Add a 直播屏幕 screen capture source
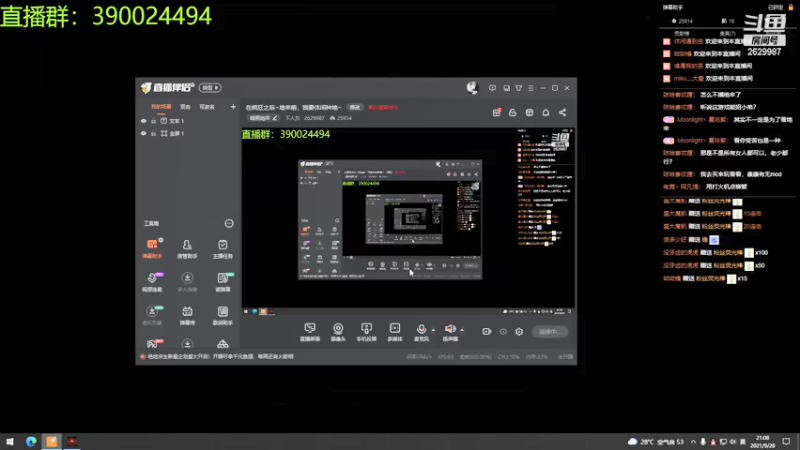 [x=310, y=332]
